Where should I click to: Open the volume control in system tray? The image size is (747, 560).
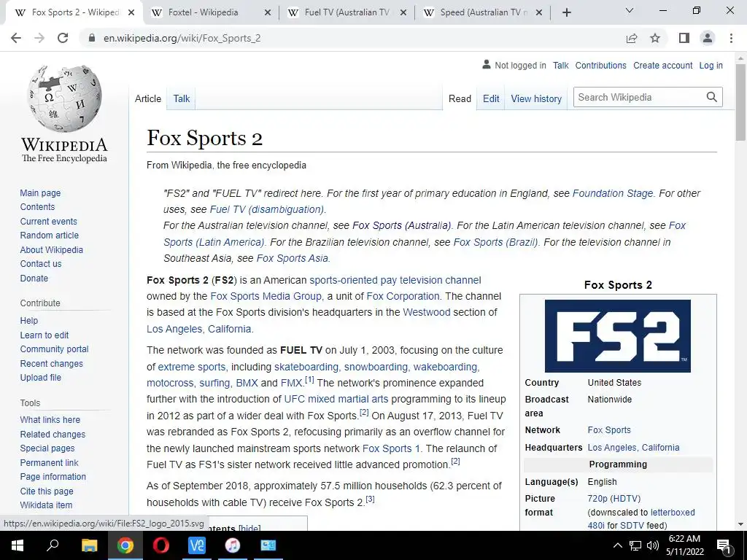pos(653,545)
